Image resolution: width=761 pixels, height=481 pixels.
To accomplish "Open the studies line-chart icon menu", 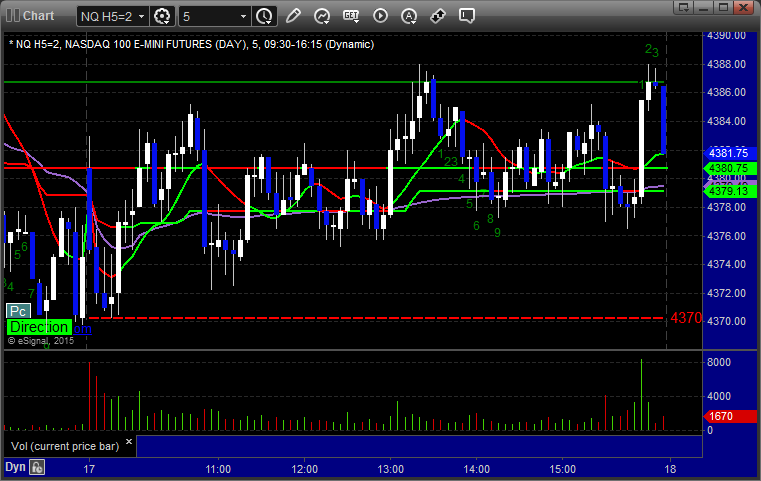I will pos(322,16).
